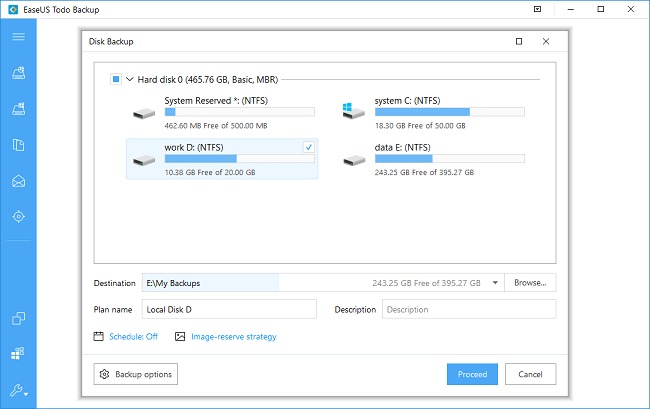Open the hamburger menu in sidebar
This screenshot has height=409, width=650.
pos(18,37)
